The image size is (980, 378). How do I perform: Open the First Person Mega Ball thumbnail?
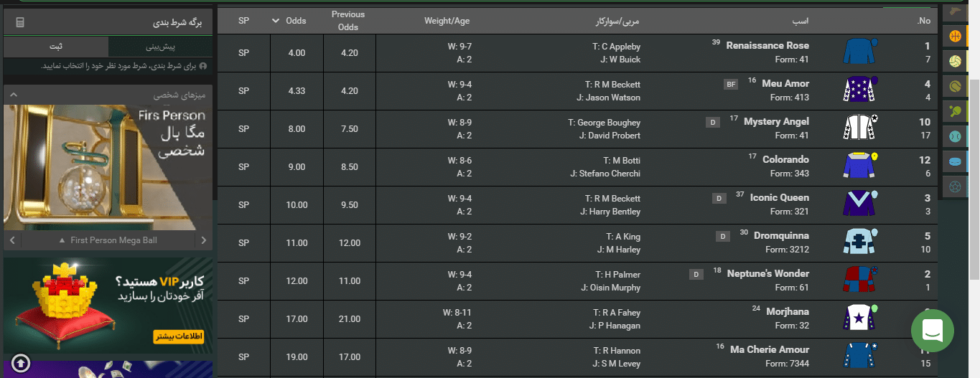tap(108, 168)
